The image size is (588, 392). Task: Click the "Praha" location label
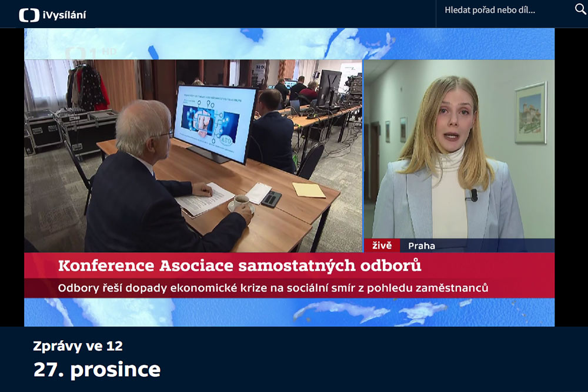point(422,246)
